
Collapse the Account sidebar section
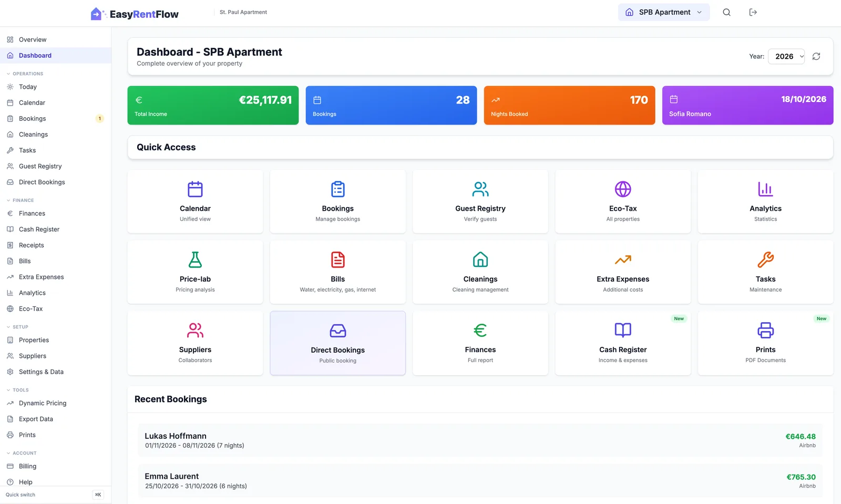click(22, 453)
